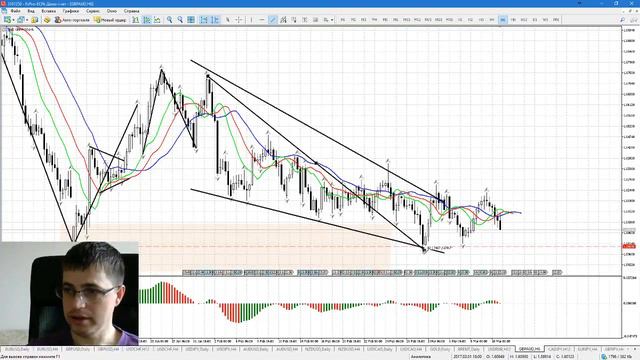The height and width of the screenshot is (360, 640).
Task: Select the text label tool
Action: point(315,20)
